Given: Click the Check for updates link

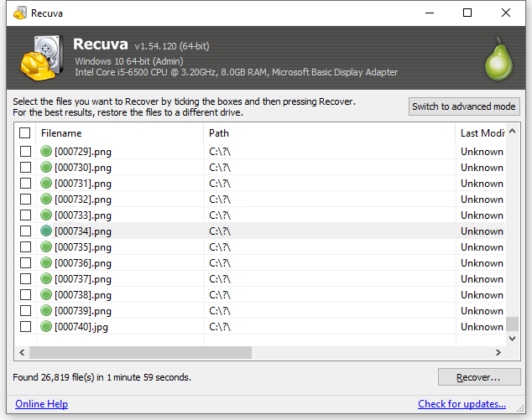Looking at the screenshot, I should [462, 404].
